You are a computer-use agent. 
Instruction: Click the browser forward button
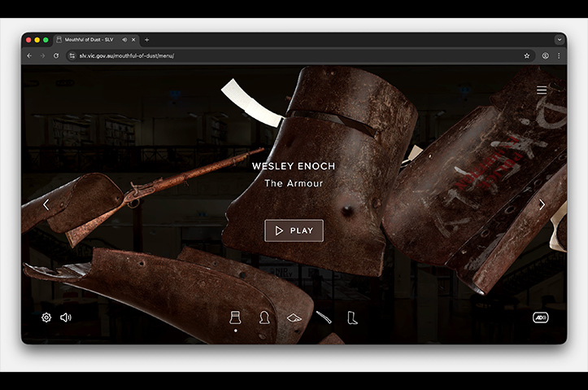point(42,55)
